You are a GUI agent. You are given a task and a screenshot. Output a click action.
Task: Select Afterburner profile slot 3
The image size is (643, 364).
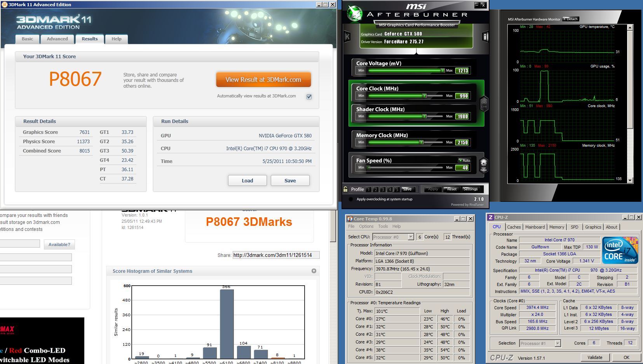click(x=383, y=189)
